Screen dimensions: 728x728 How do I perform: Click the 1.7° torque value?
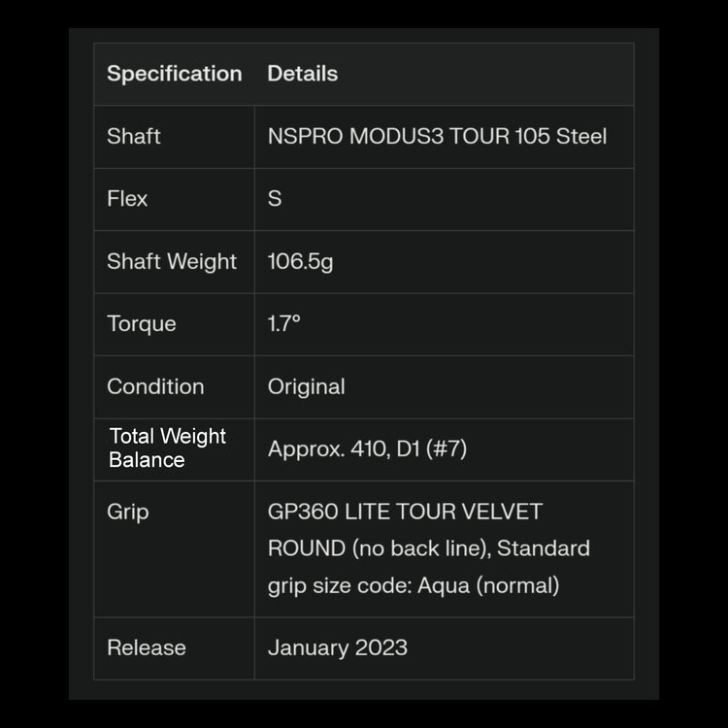click(284, 324)
